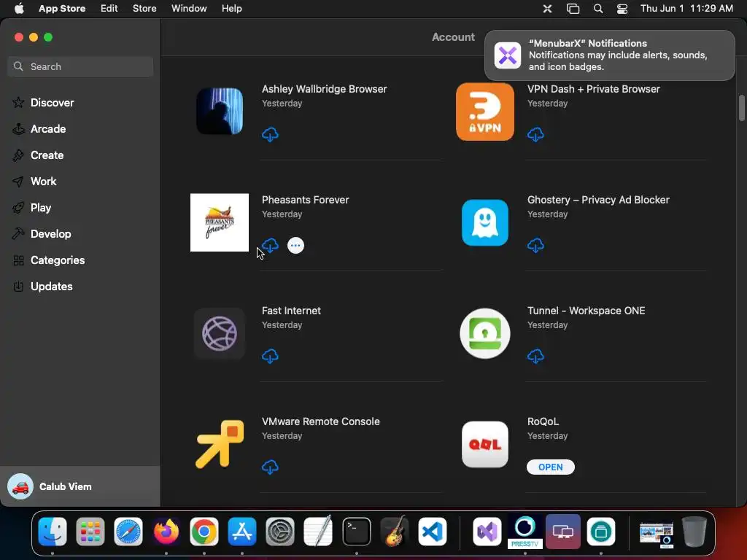
Task: Launch GarageBand from the Dock
Action: (x=395, y=532)
